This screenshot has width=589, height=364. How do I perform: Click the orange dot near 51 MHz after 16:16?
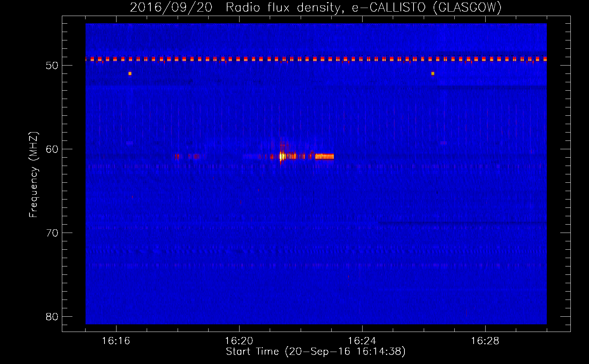pyautogui.click(x=130, y=74)
